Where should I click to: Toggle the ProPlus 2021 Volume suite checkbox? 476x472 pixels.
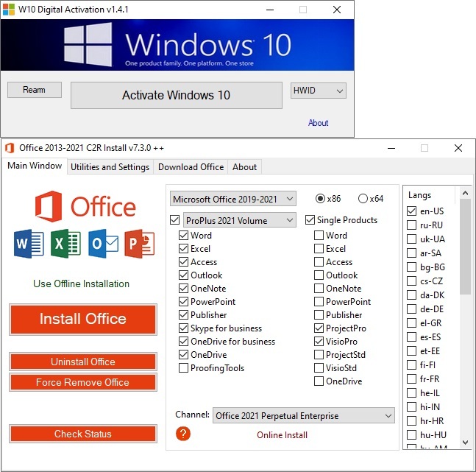(175, 219)
